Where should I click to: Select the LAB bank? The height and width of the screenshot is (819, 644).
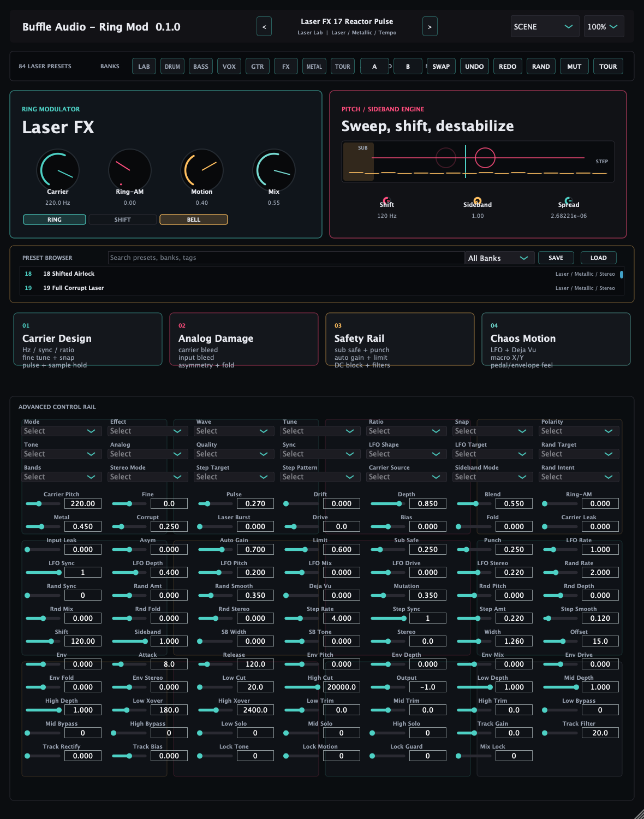pos(144,67)
